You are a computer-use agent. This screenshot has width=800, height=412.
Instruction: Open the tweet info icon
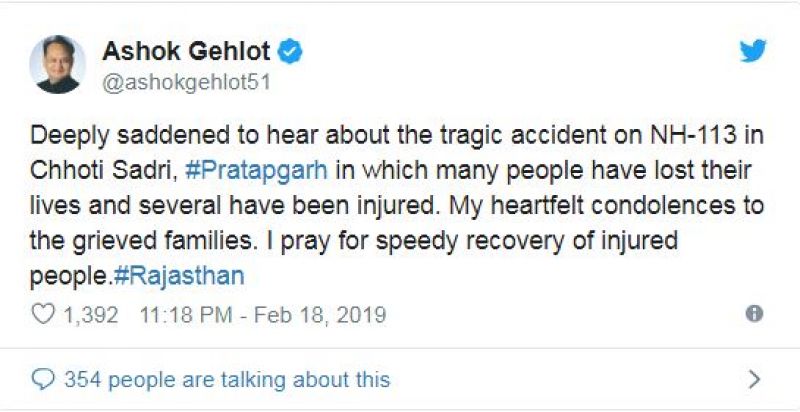click(x=755, y=314)
